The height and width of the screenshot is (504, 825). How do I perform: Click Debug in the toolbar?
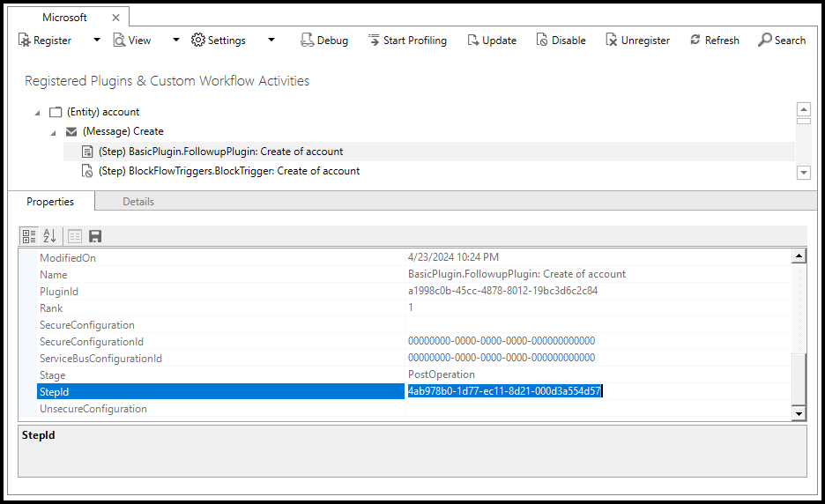point(323,40)
